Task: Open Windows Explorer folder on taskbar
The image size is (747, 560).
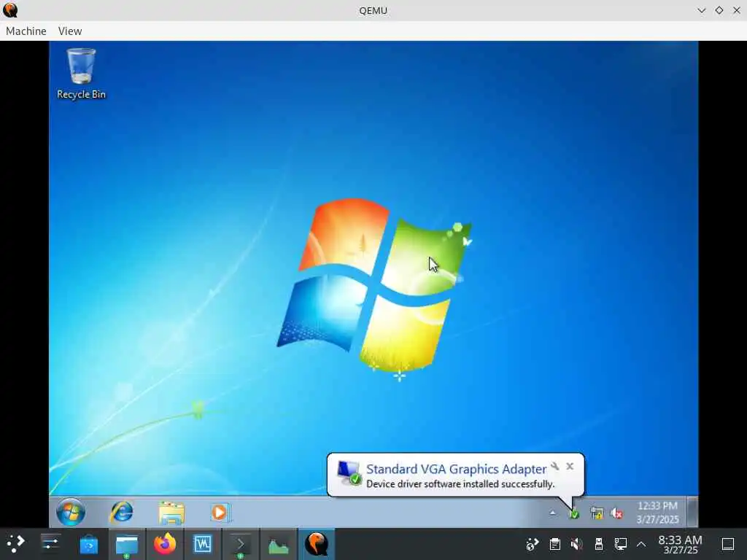Action: click(171, 513)
